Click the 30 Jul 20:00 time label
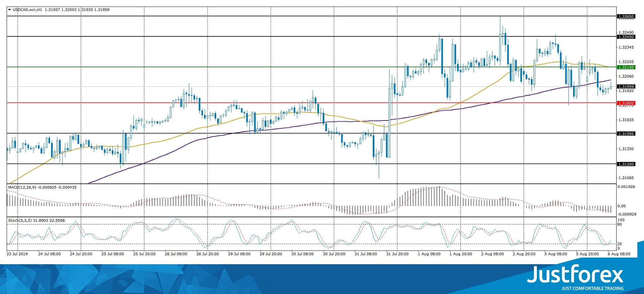644x294 pixels. (334, 254)
